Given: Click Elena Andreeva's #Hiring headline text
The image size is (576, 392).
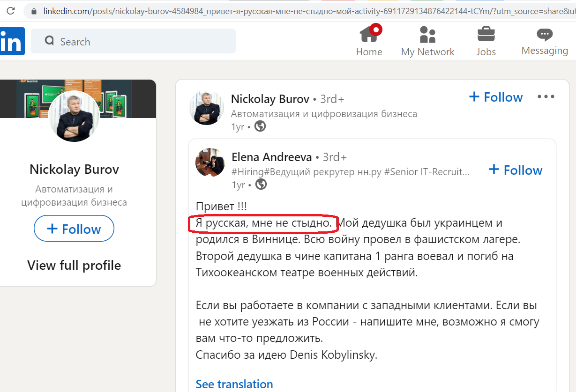Looking at the screenshot, I should (x=351, y=172).
